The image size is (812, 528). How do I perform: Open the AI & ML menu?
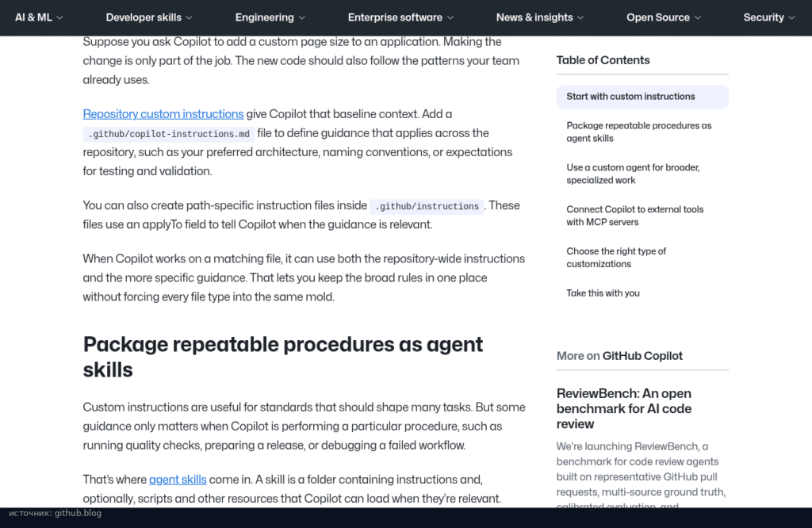coord(39,17)
